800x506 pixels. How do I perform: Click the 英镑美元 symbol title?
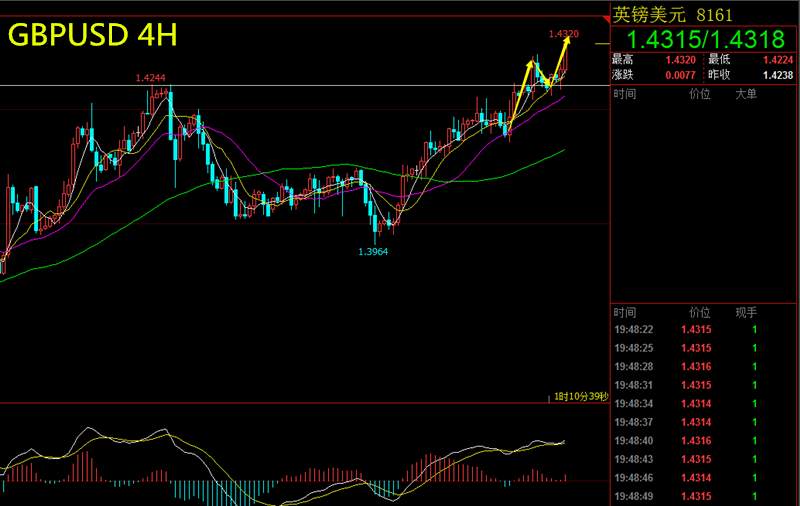pyautogui.click(x=648, y=15)
